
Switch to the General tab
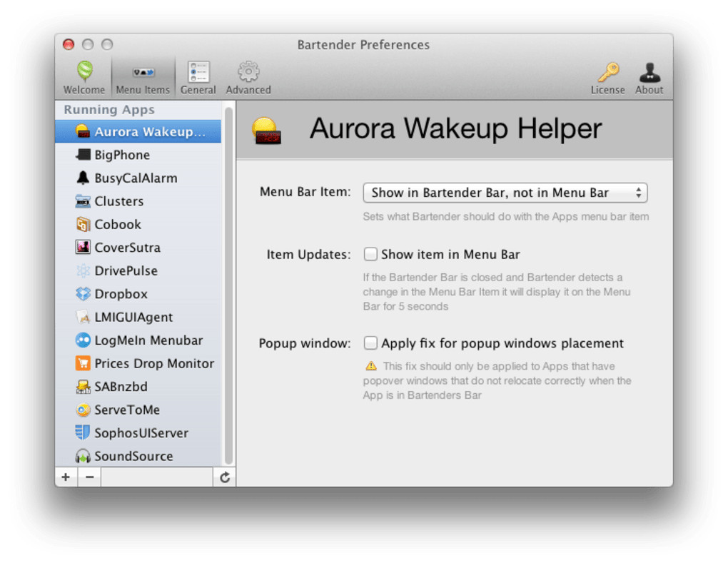(x=198, y=77)
